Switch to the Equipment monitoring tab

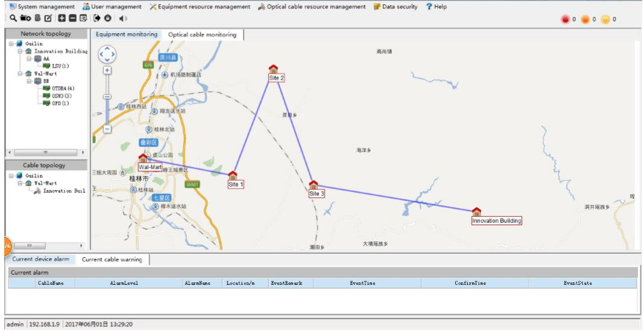(x=127, y=35)
